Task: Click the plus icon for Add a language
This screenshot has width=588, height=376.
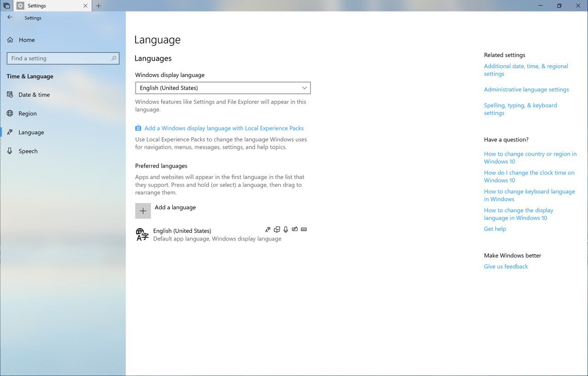Action: (x=143, y=211)
